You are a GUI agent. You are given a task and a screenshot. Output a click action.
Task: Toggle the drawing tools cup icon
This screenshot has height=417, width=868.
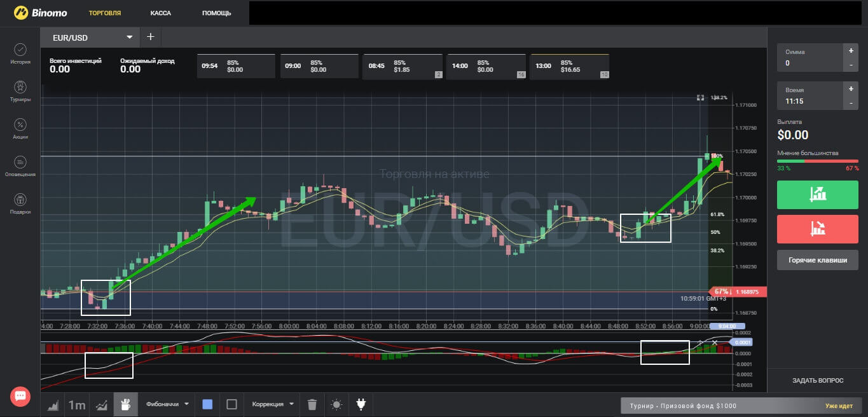125,404
